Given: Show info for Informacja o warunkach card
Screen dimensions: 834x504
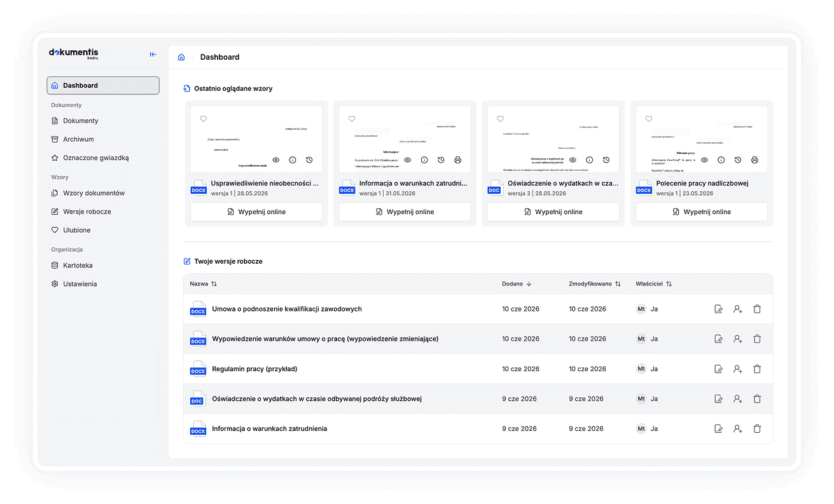Looking at the screenshot, I should (424, 160).
